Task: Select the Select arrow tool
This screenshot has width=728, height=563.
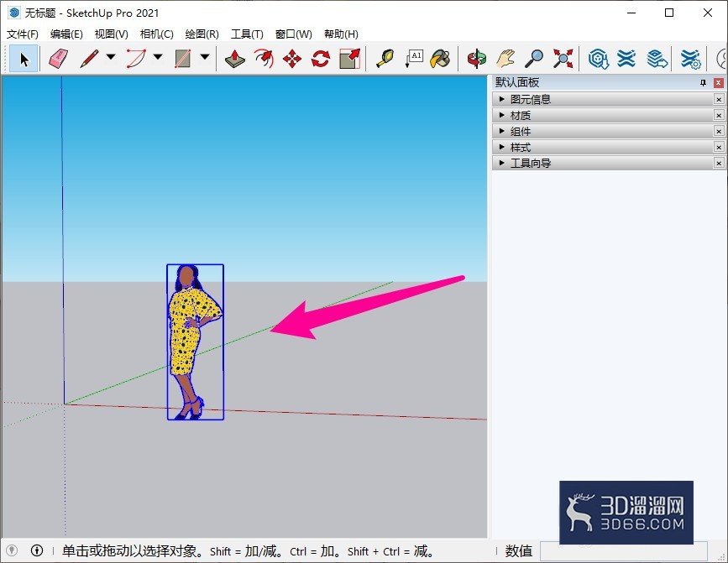Action: click(24, 59)
